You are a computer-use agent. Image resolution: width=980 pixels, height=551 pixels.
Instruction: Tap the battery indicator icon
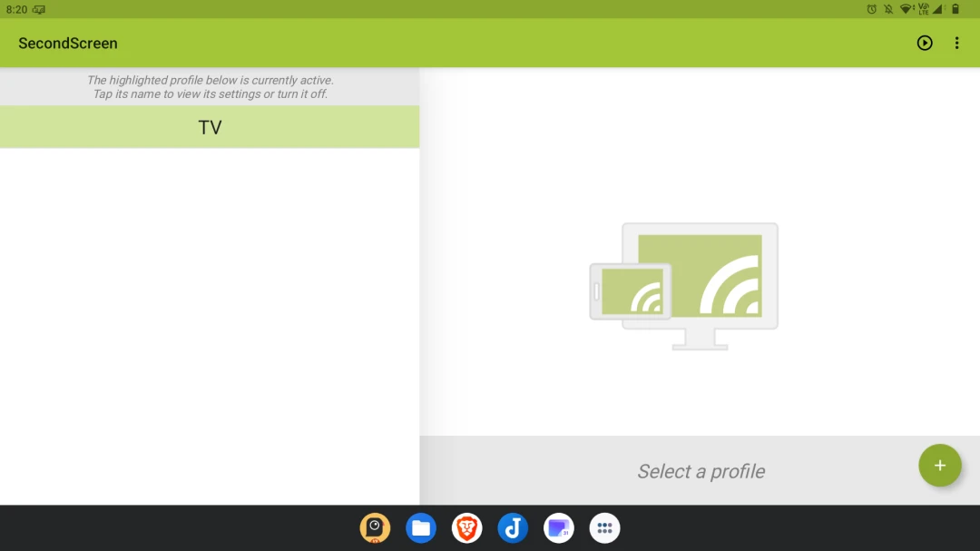pyautogui.click(x=955, y=9)
